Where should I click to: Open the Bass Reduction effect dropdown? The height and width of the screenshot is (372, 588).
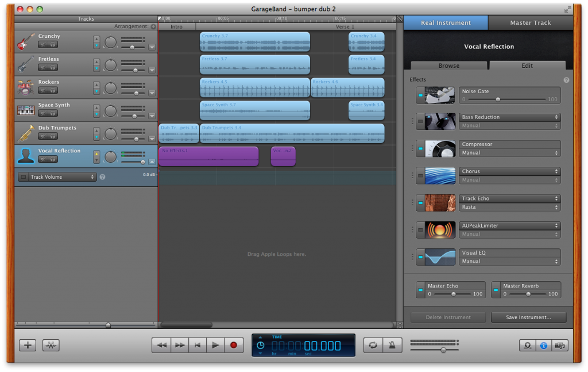click(x=510, y=117)
